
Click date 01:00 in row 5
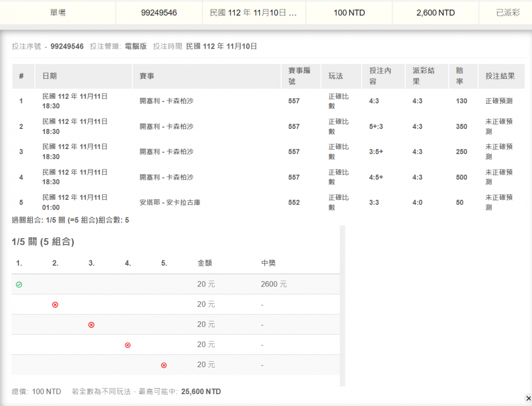coord(51,207)
